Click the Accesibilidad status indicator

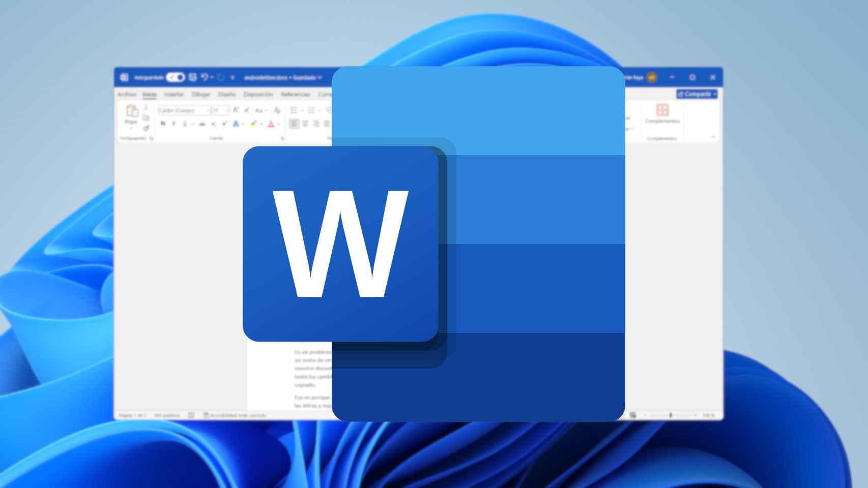235,415
